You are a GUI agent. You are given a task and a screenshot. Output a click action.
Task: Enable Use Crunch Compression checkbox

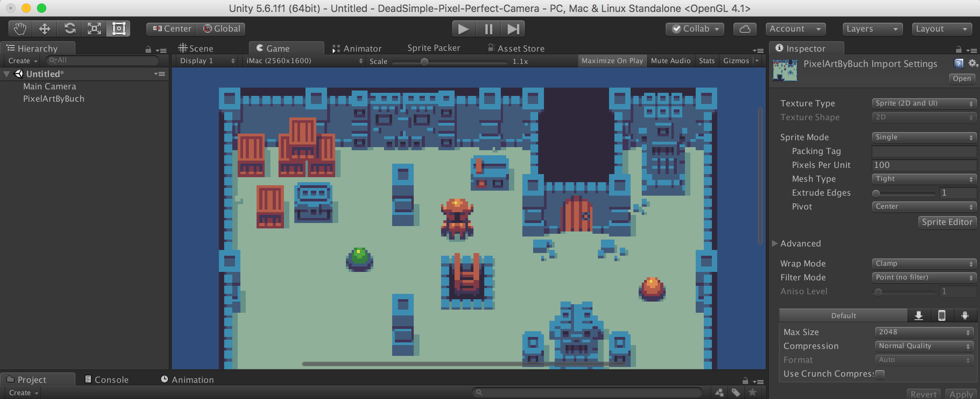point(880,374)
